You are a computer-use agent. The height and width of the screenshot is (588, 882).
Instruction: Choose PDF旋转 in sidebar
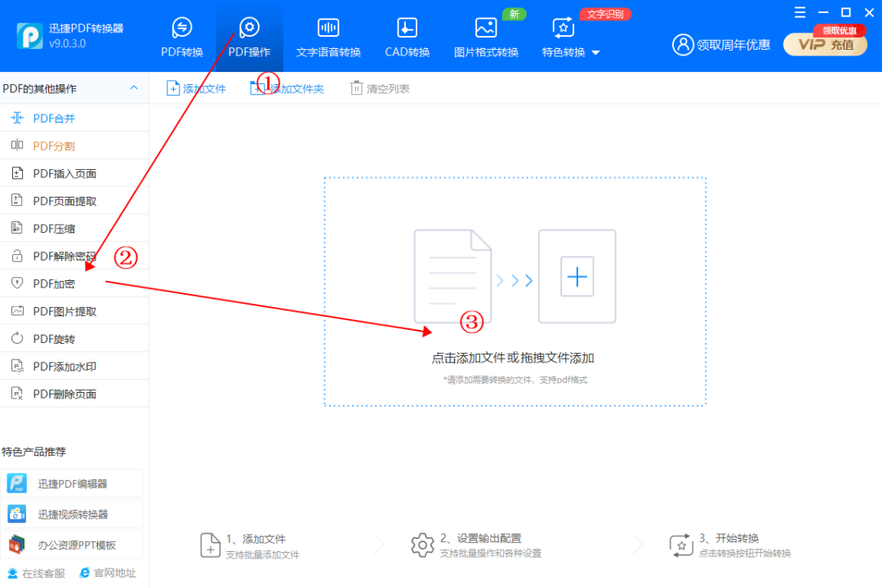tap(74, 339)
